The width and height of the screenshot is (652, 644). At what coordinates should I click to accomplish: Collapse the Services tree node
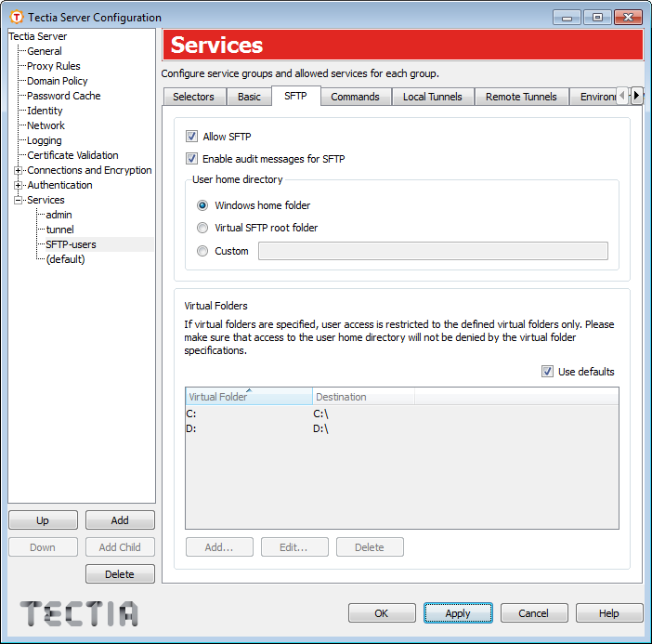[x=18, y=200]
